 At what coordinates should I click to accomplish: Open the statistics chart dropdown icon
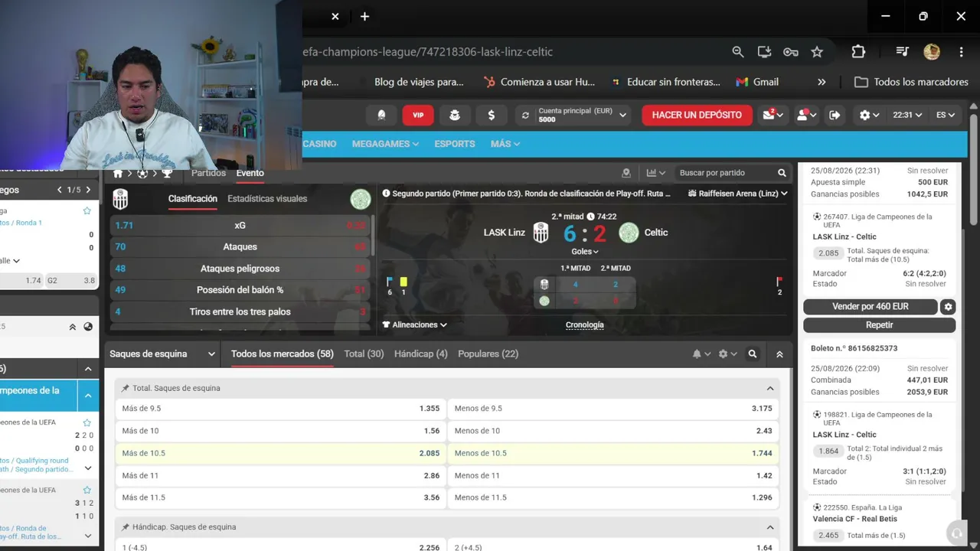(655, 173)
